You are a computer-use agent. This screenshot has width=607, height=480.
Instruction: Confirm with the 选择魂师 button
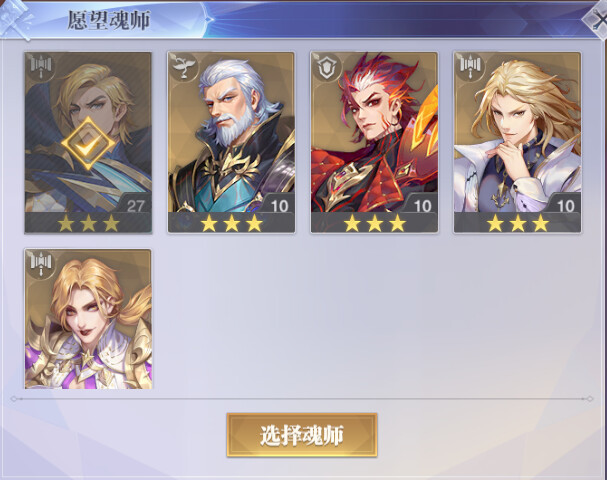tap(302, 435)
